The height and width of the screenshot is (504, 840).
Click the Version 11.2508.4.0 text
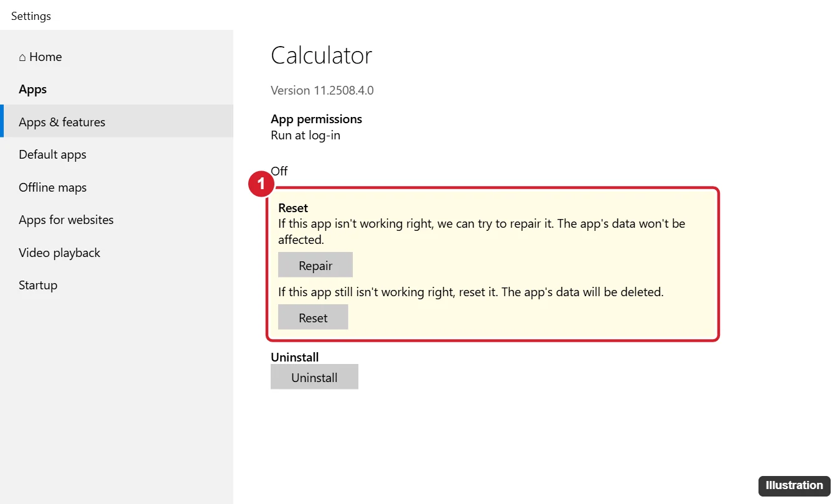click(x=322, y=90)
